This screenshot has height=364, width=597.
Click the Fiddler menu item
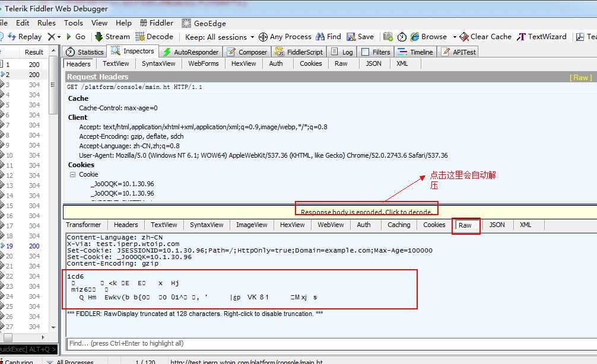click(157, 23)
